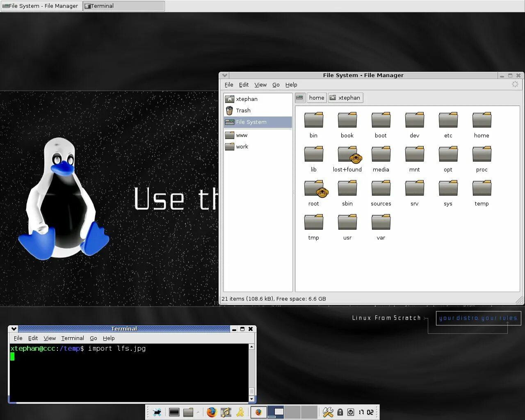
Task: Select the dev folder
Action: point(415,125)
